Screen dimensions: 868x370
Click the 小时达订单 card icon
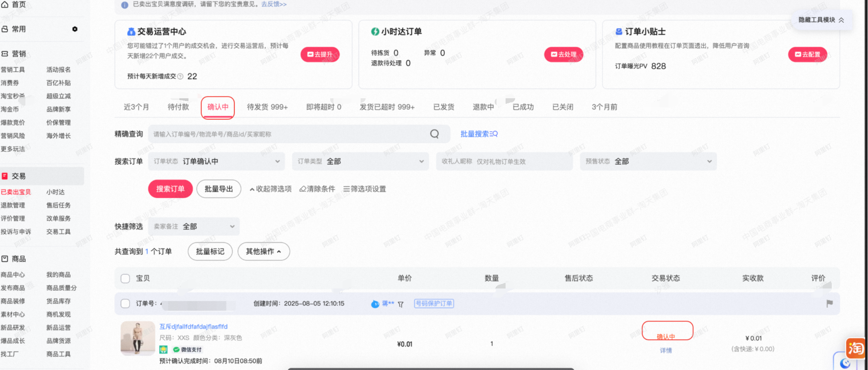(x=375, y=32)
